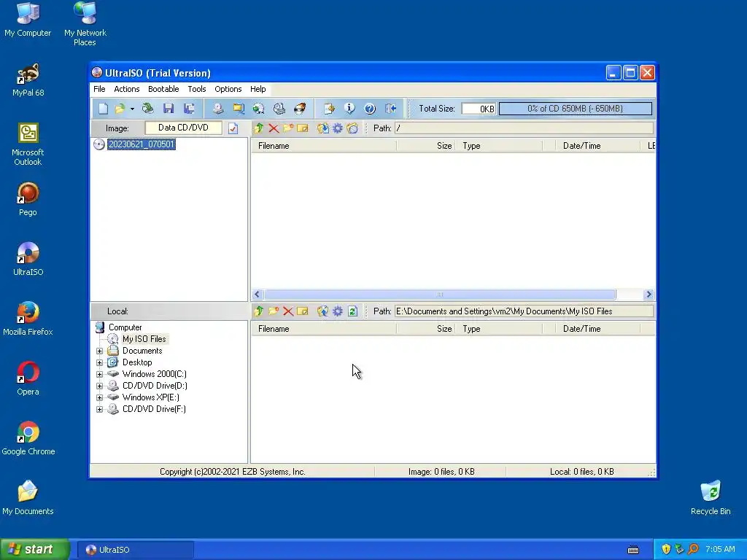The width and height of the screenshot is (747, 560).
Task: Open the Tools menu
Action: click(x=197, y=89)
